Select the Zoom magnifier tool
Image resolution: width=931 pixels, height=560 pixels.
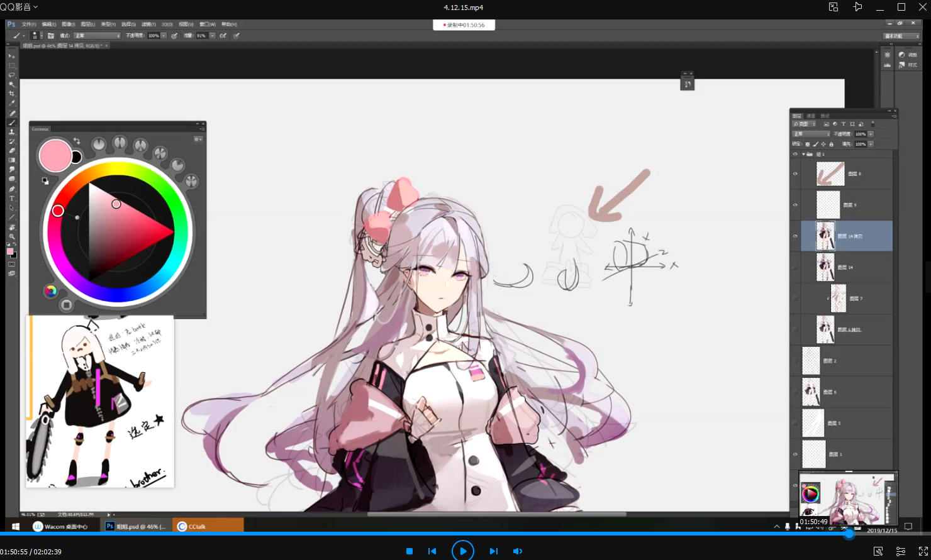click(x=11, y=236)
